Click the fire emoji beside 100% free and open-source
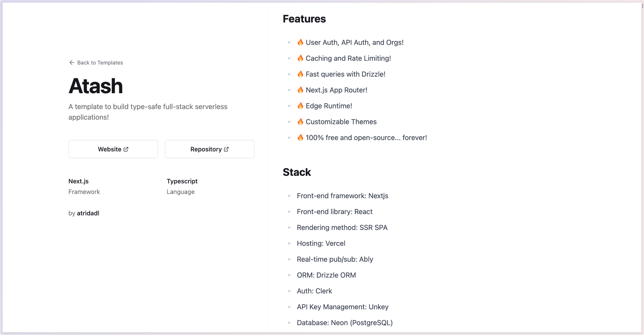Image resolution: width=644 pixels, height=335 pixels. coord(300,138)
